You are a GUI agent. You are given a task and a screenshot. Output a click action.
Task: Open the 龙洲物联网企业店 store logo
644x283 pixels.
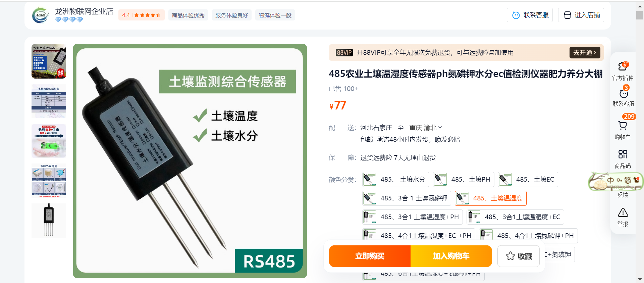click(x=41, y=15)
